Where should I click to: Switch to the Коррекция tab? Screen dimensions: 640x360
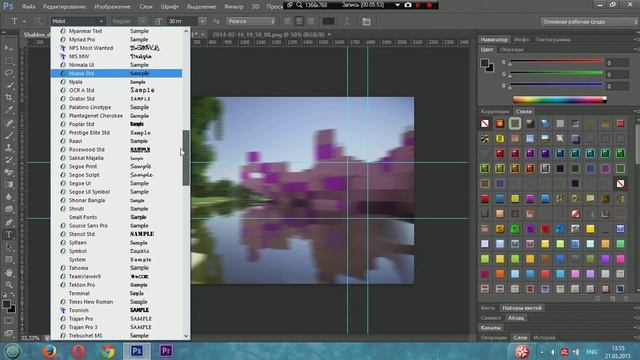[x=495, y=111]
